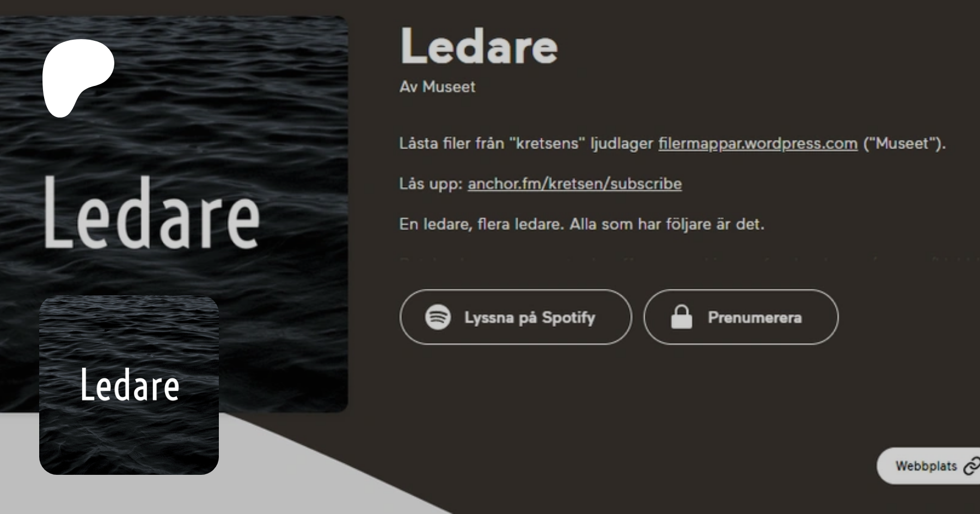Click the 'En ledare, flera ledare' sentence
This screenshot has height=514, width=980.
pos(581,224)
